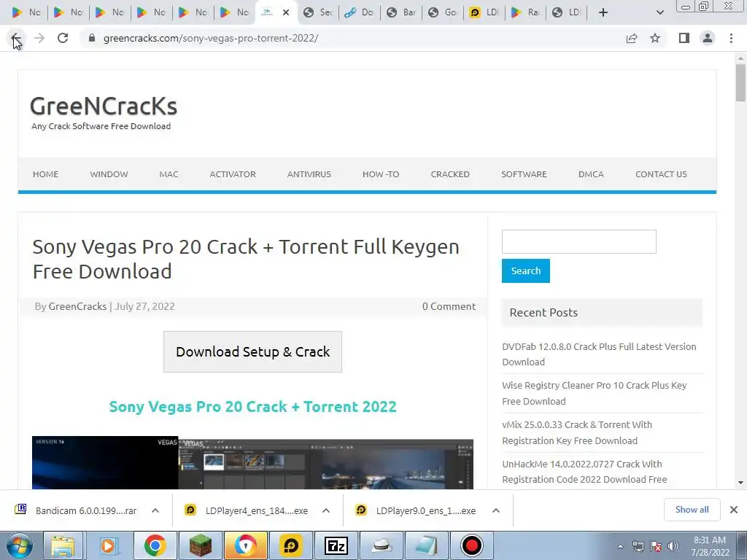Open Windows Media Player from the taskbar
This screenshot has height=560, width=747.
pyautogui.click(x=108, y=546)
